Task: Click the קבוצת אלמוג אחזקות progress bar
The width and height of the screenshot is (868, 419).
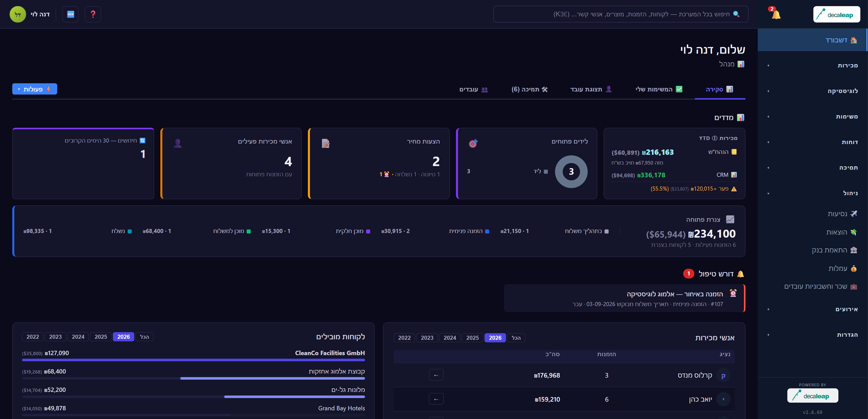Action: click(194, 378)
